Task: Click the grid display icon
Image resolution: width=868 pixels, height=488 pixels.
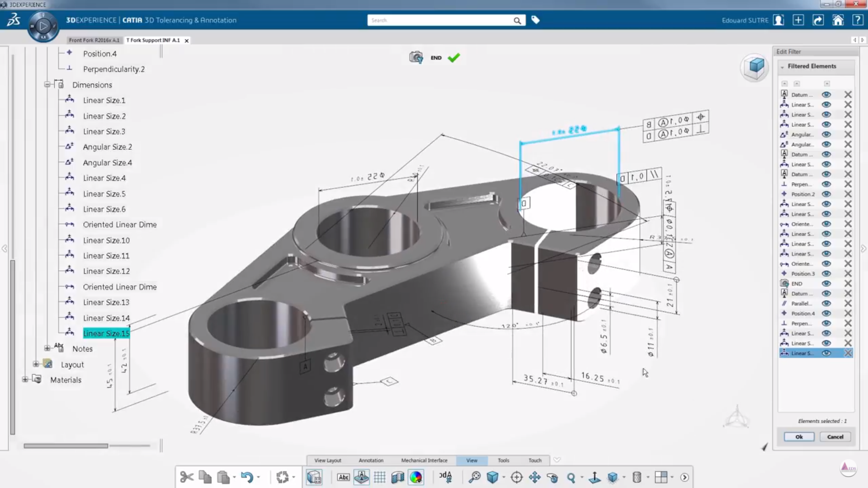Action: click(x=380, y=477)
